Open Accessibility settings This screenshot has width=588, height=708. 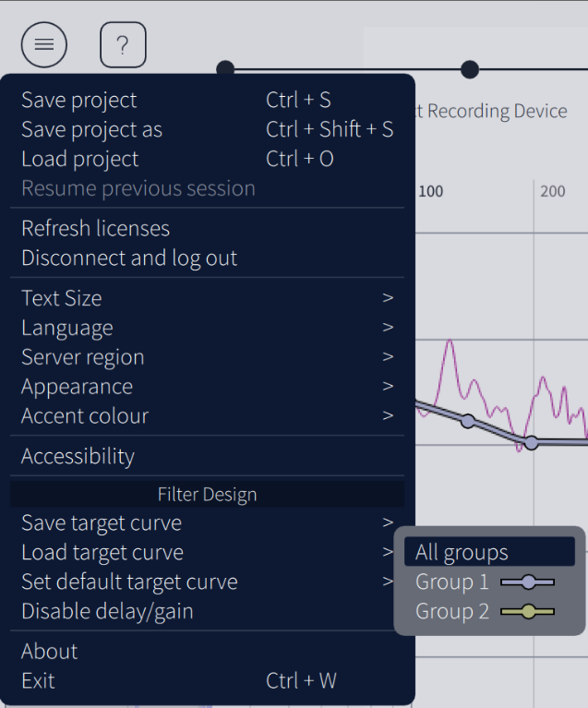(x=78, y=456)
